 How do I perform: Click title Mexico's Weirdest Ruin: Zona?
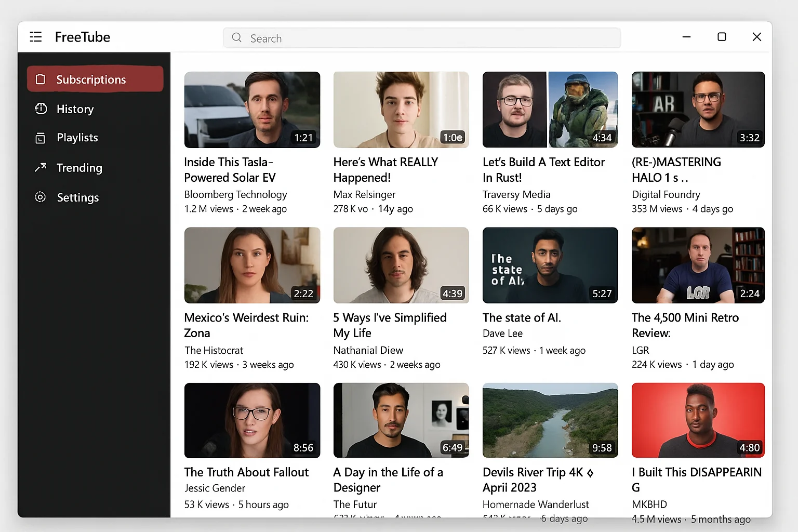point(246,325)
